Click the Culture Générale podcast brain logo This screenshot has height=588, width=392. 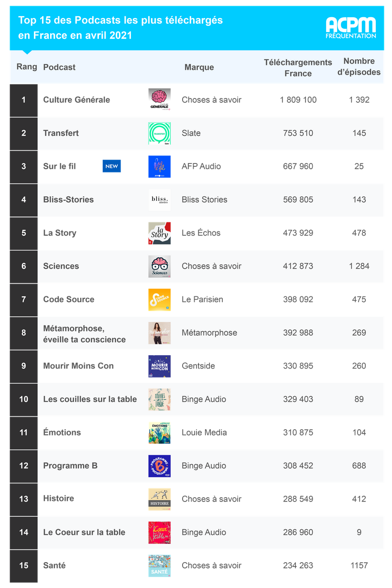pos(159,99)
